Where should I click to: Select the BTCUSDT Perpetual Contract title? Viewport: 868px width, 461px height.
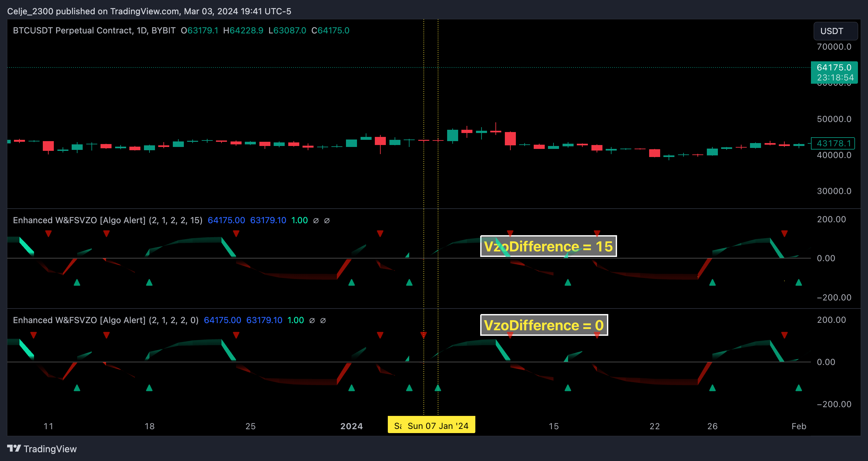pos(94,30)
